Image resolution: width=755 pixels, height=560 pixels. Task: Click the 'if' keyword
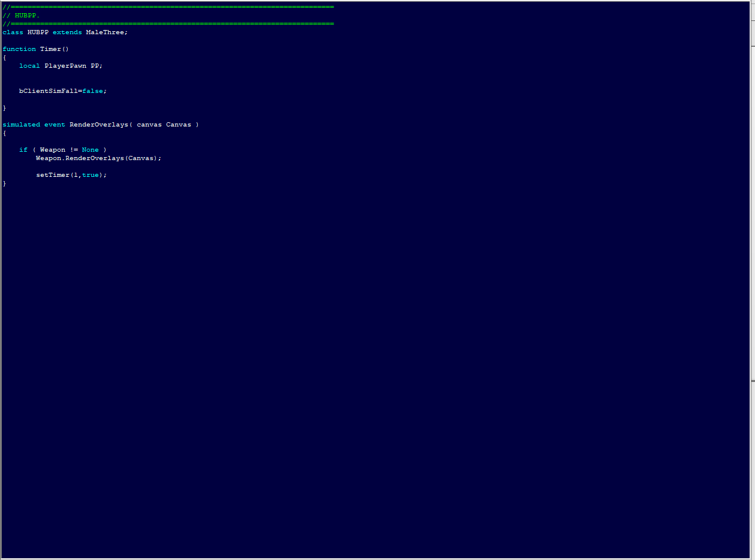[x=23, y=150]
